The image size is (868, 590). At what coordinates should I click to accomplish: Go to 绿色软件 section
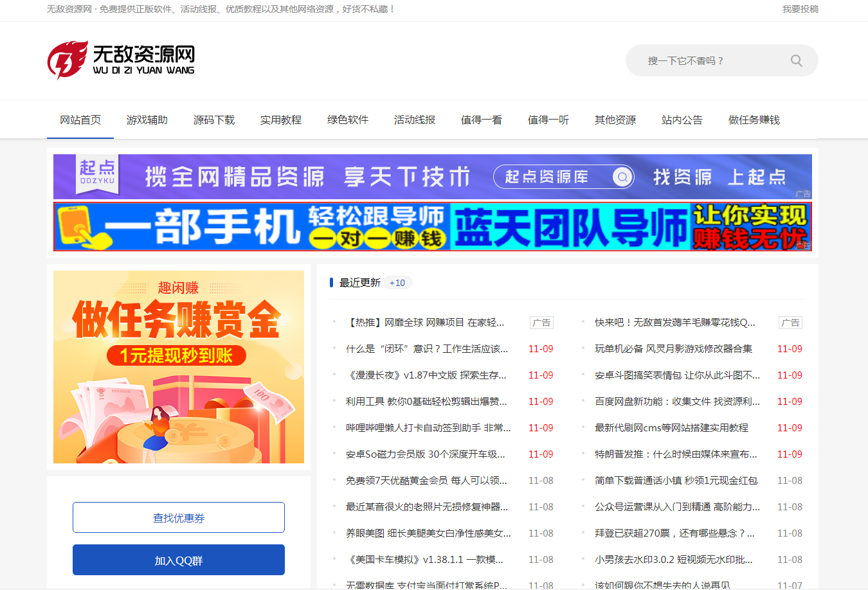347,120
